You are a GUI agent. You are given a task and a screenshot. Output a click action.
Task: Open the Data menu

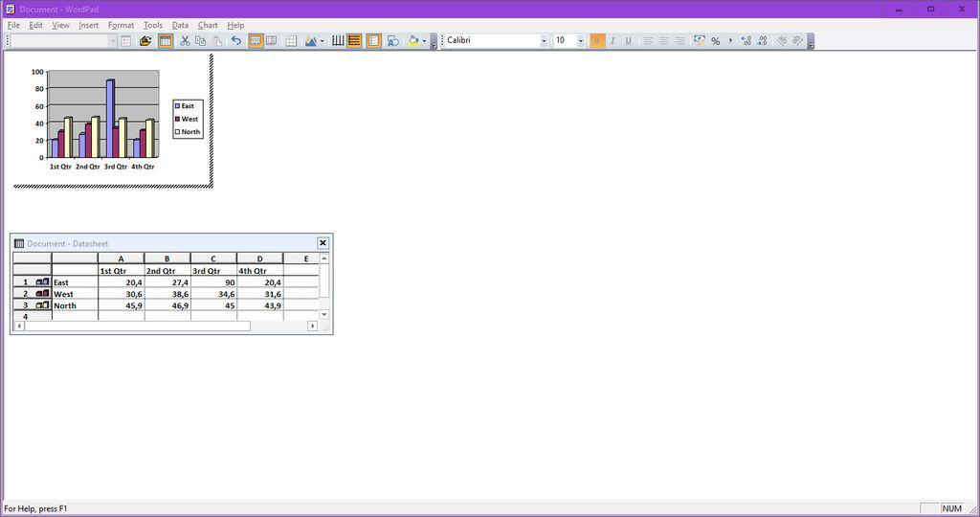[x=180, y=25]
